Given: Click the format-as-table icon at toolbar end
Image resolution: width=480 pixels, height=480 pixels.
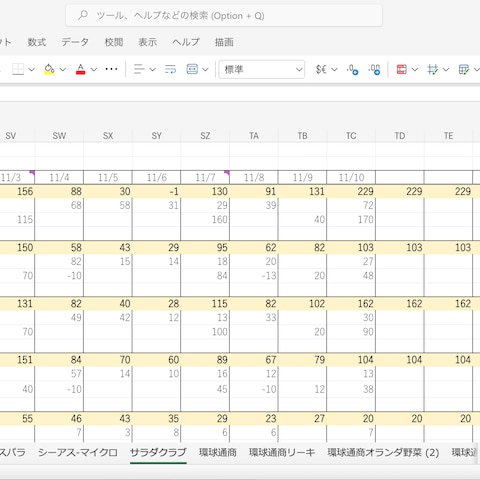Looking at the screenshot, I should (464, 69).
